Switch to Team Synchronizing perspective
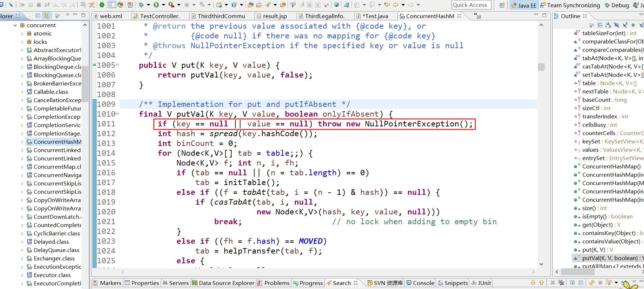644x289 pixels. tap(570, 5)
